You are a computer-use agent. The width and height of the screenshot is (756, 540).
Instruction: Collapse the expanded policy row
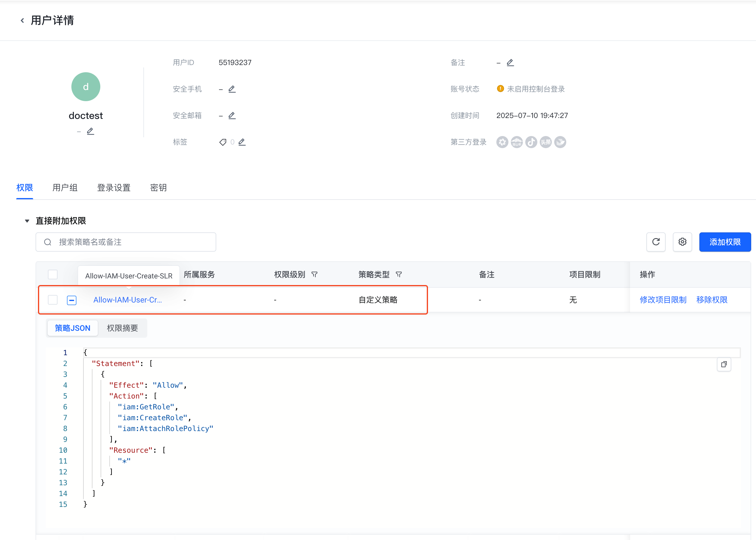tap(72, 300)
